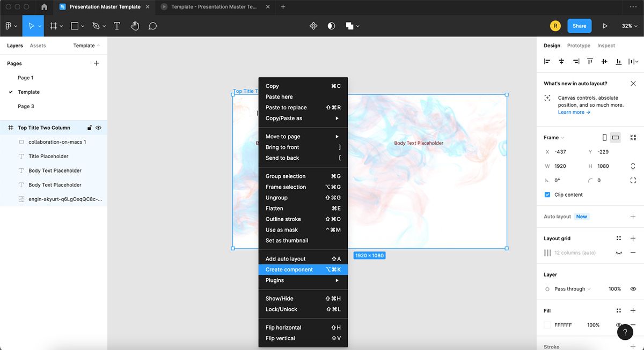Open the comment tool
Viewport: 644px width, 350px height.
click(x=153, y=25)
